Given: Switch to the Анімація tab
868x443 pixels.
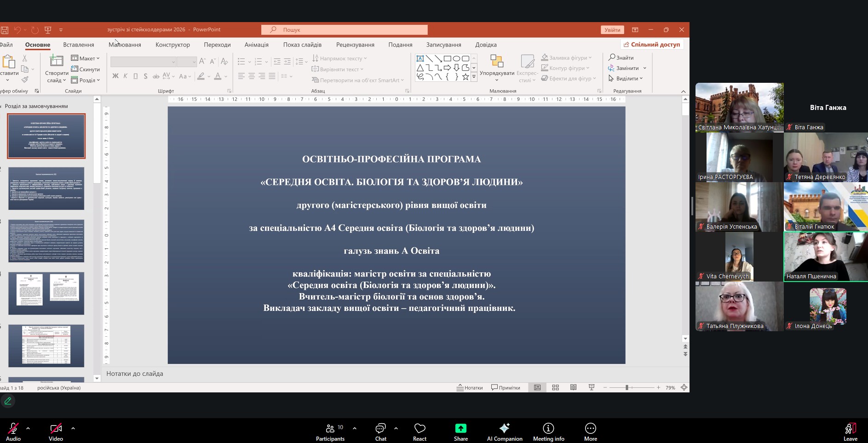Looking at the screenshot, I should click(x=256, y=45).
